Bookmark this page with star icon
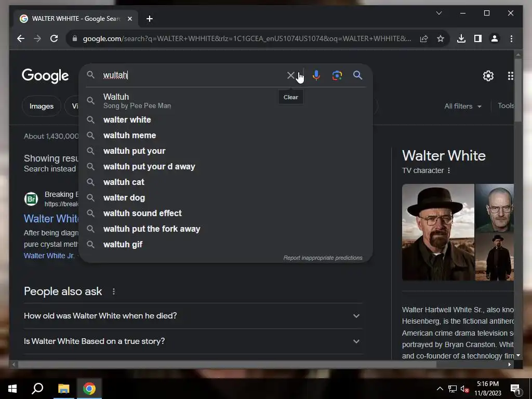Screen dimensions: 532x399 click(441, 38)
